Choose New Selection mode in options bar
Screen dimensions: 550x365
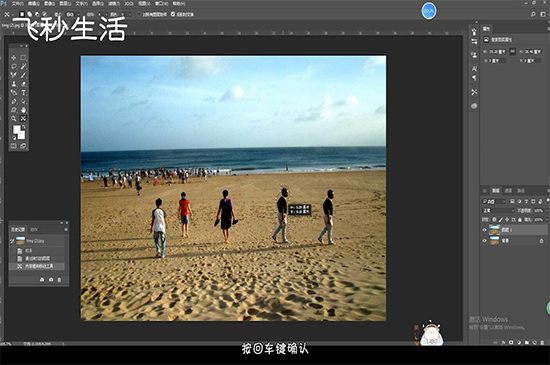(x=22, y=14)
